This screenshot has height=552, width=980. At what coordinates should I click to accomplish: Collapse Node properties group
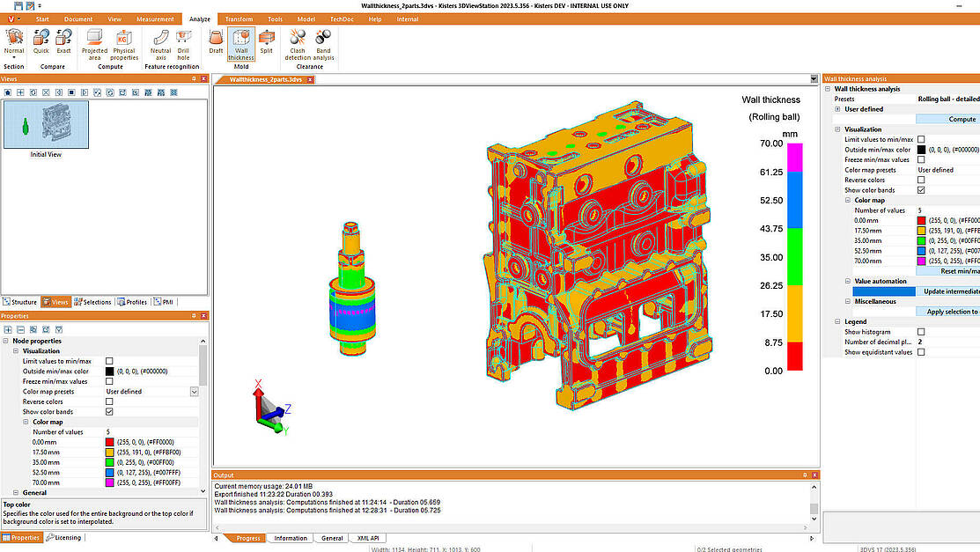pyautogui.click(x=6, y=342)
